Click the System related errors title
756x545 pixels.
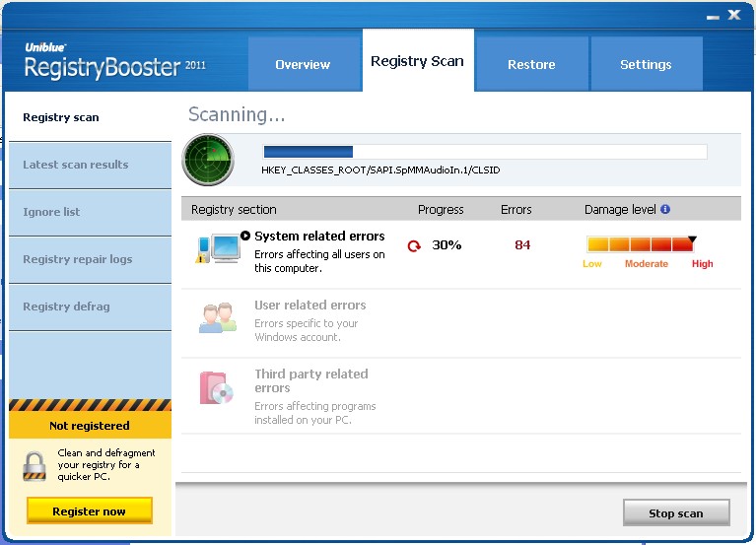point(319,237)
